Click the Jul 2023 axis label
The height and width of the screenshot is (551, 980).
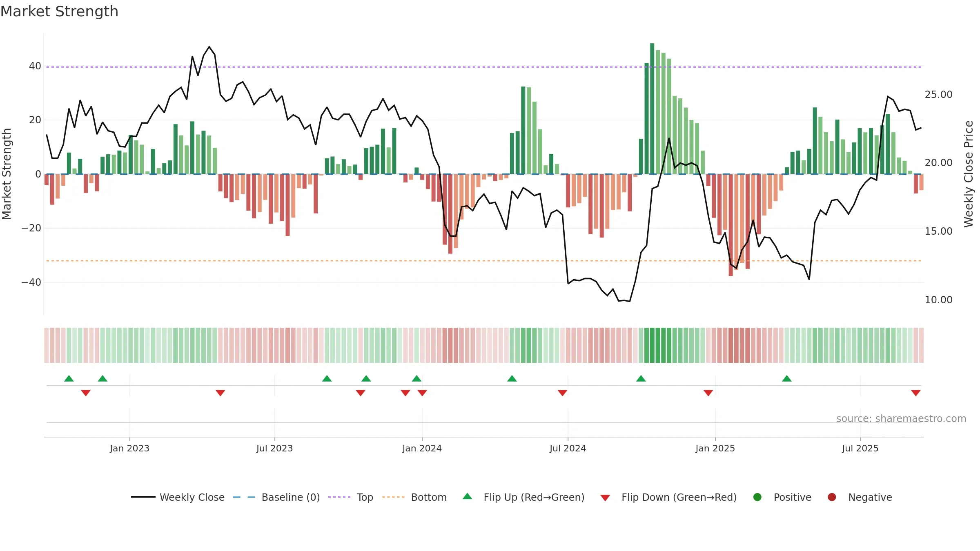click(x=274, y=448)
